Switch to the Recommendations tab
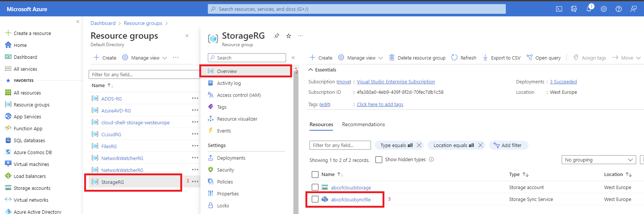 [x=364, y=124]
